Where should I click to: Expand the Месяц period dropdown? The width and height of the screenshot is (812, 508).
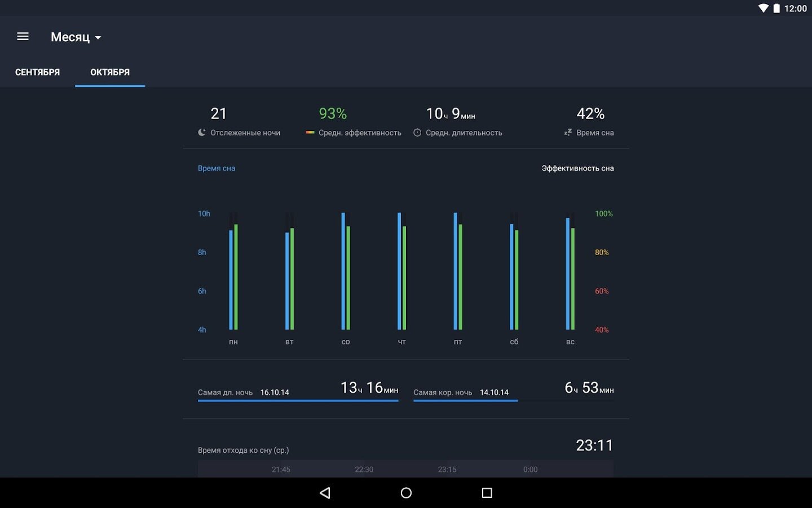(76, 37)
